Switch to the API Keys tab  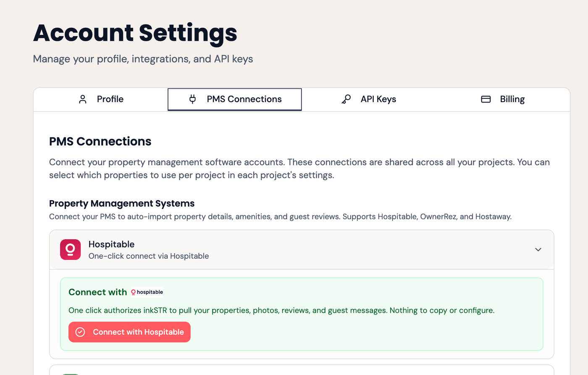(x=369, y=99)
